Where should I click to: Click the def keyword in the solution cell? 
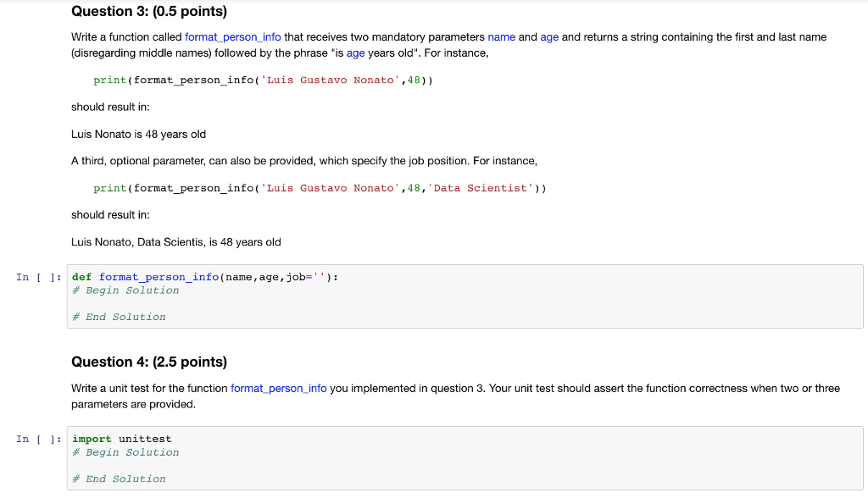[x=80, y=276]
